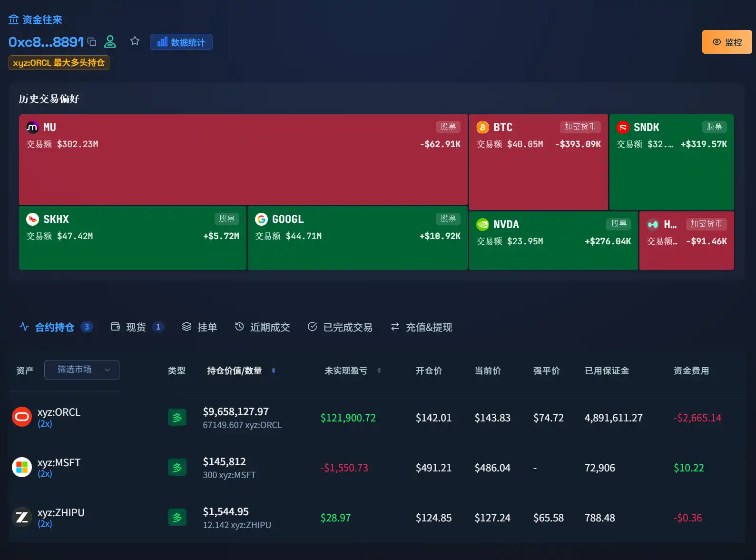
Task: Click the 已完成交易 tab checkmark icon
Action: (x=312, y=327)
